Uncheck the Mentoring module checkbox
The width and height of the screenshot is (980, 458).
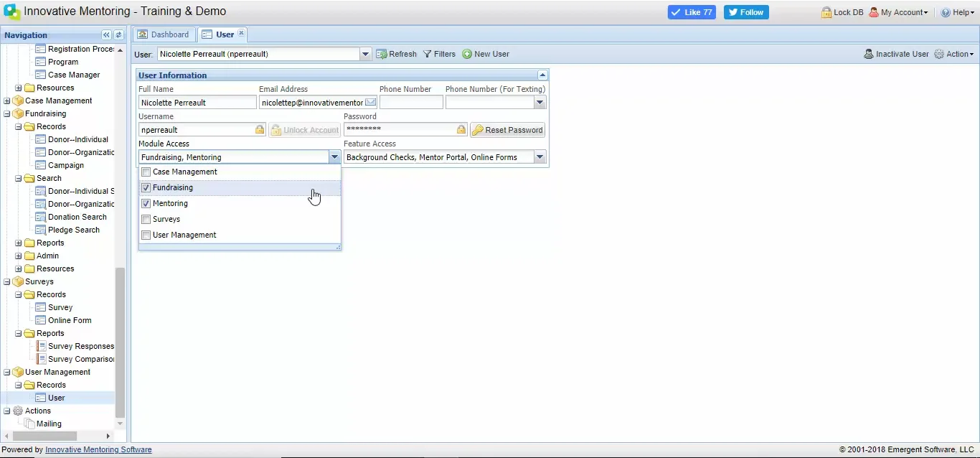[146, 203]
